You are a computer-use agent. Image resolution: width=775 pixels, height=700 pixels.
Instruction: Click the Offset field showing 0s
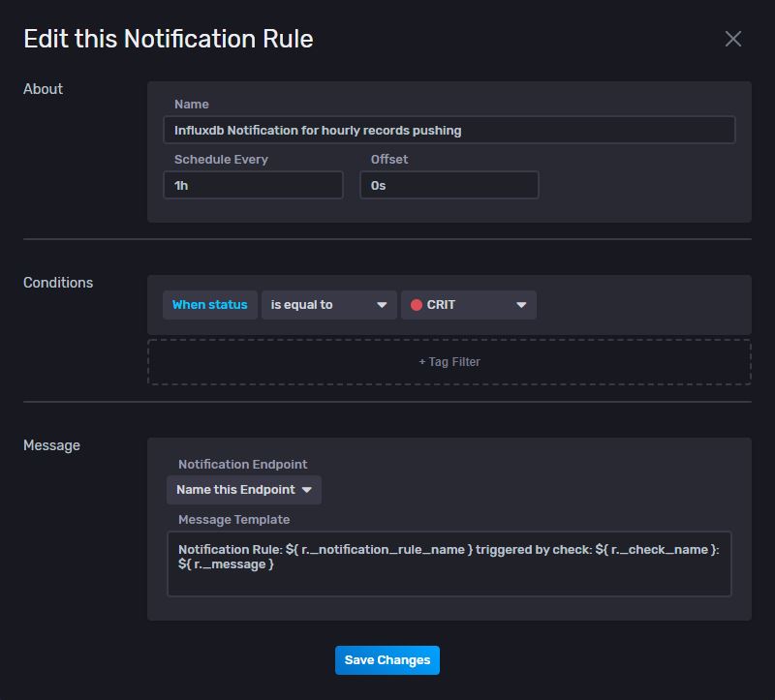[449, 185]
